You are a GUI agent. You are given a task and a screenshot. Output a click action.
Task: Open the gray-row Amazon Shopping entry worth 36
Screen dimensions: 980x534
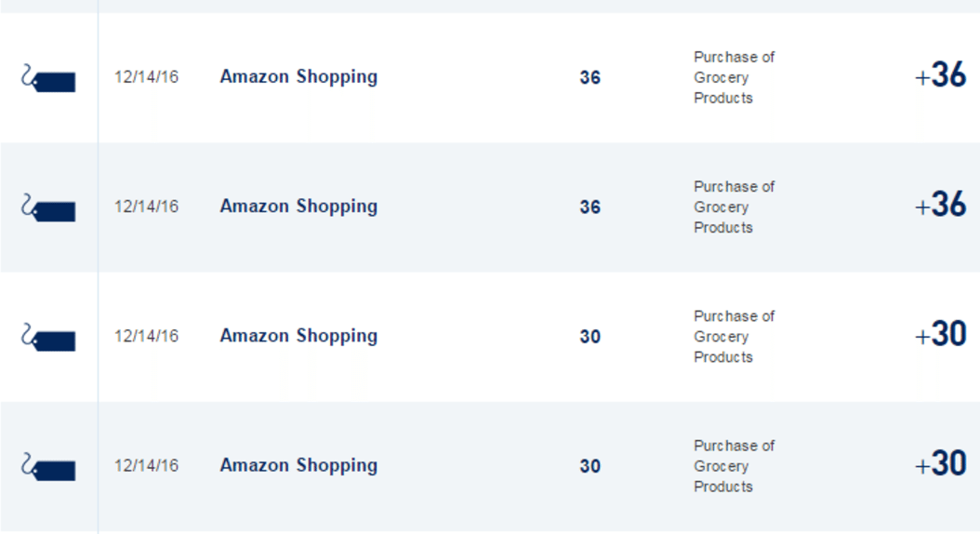point(298,207)
